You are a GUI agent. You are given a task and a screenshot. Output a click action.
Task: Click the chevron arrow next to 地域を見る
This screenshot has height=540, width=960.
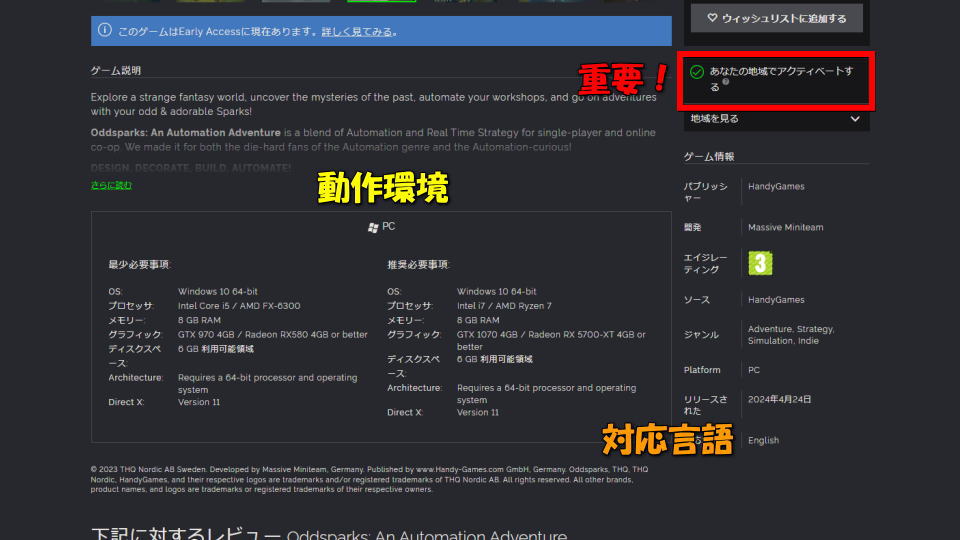(x=855, y=119)
